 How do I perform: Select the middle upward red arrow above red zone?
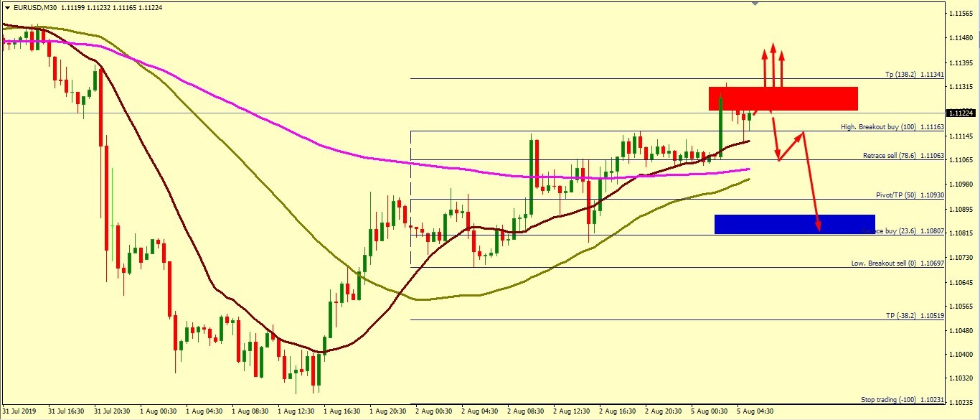[x=773, y=65]
